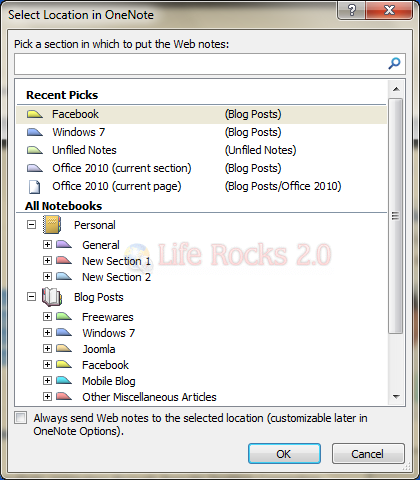Viewport: 420px width, 480px height.
Task: Click cyan Mobile Blog section icon
Action: point(64,380)
